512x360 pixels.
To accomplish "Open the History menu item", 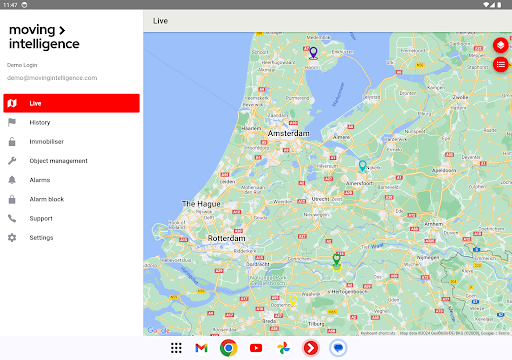I will click(71, 122).
